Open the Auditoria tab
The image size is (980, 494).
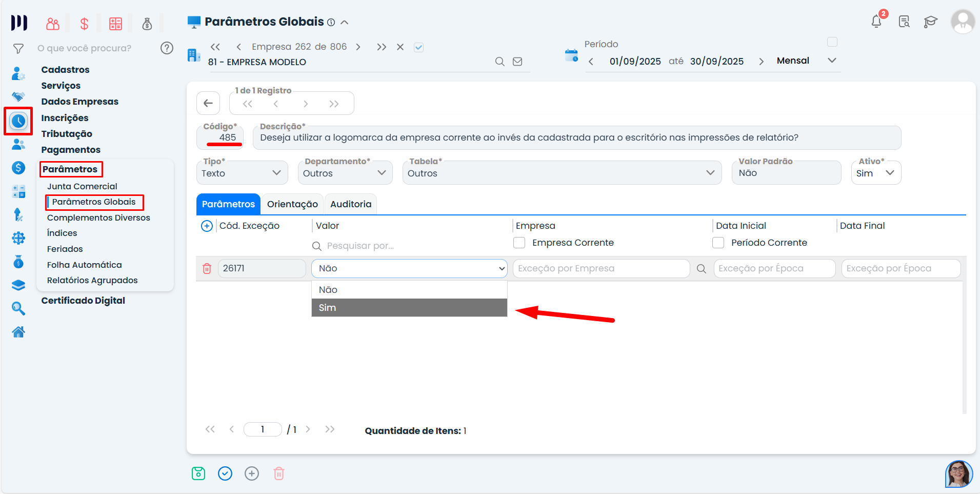coord(351,204)
